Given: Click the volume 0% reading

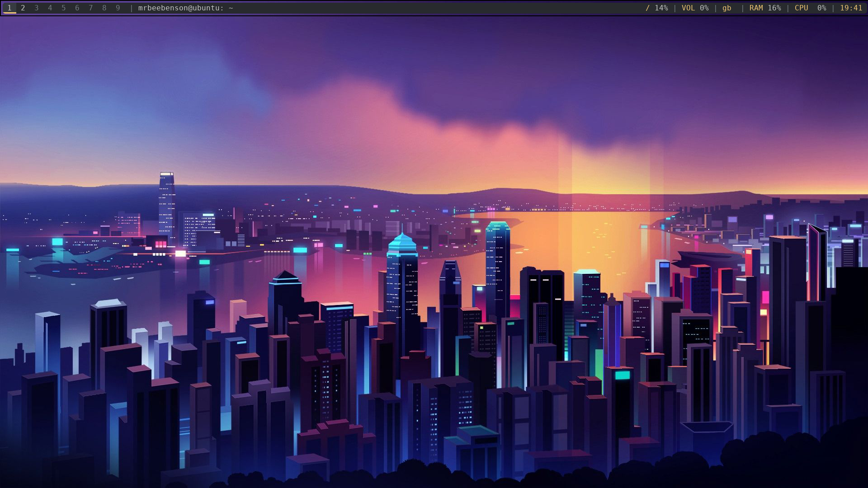Looking at the screenshot, I should click(704, 8).
